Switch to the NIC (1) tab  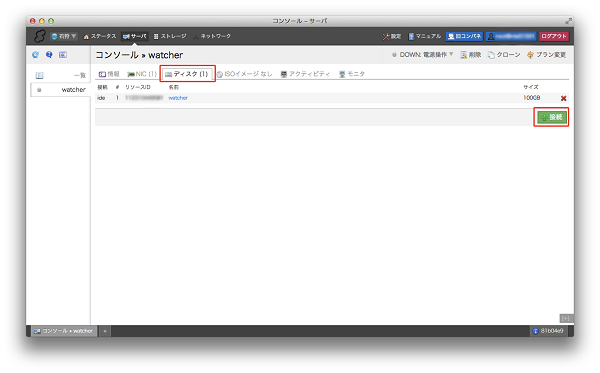[142, 74]
